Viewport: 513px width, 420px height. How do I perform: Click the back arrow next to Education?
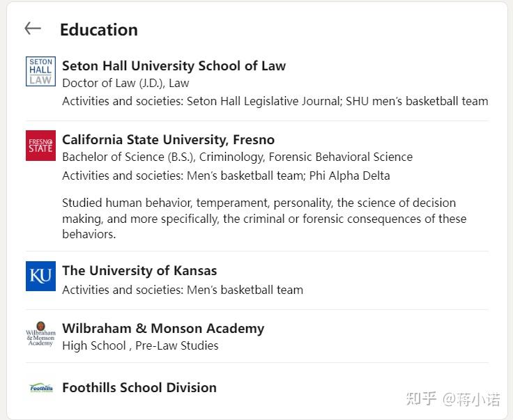pos(32,29)
